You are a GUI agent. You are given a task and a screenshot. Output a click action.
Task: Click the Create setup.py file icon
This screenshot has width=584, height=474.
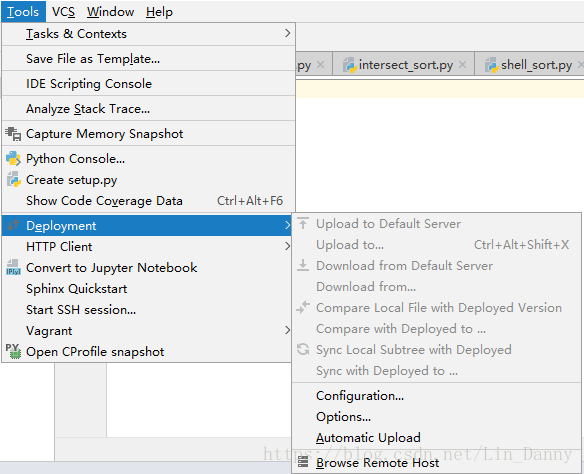coord(13,179)
